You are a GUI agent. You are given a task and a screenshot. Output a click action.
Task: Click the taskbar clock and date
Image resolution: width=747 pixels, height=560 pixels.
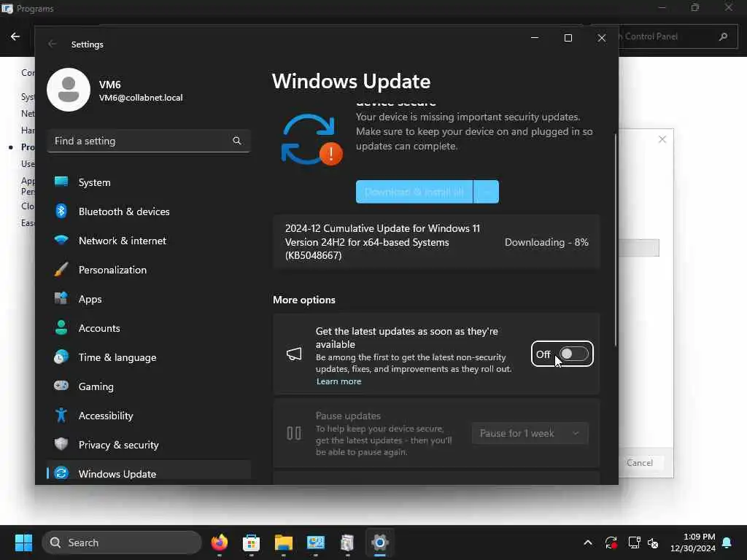coord(693,542)
